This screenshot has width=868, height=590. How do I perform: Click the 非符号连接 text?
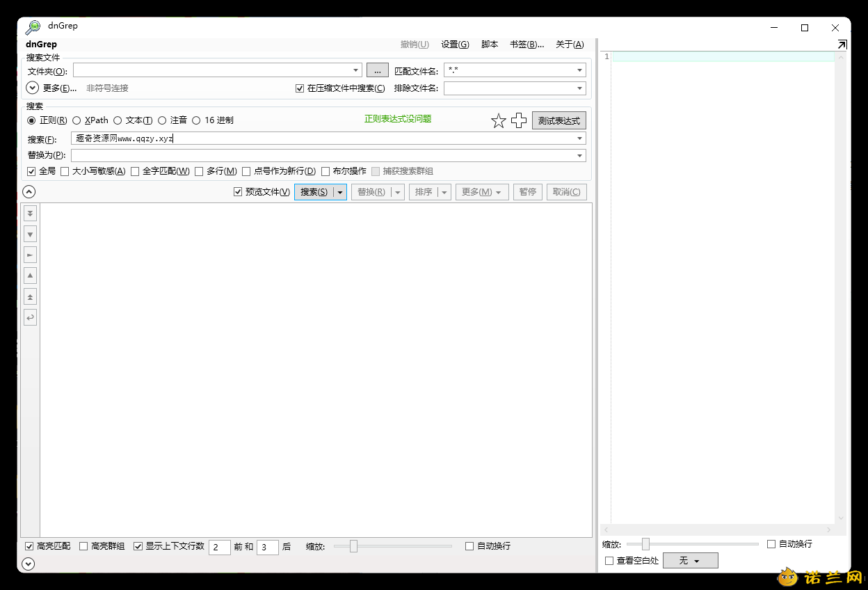107,88
